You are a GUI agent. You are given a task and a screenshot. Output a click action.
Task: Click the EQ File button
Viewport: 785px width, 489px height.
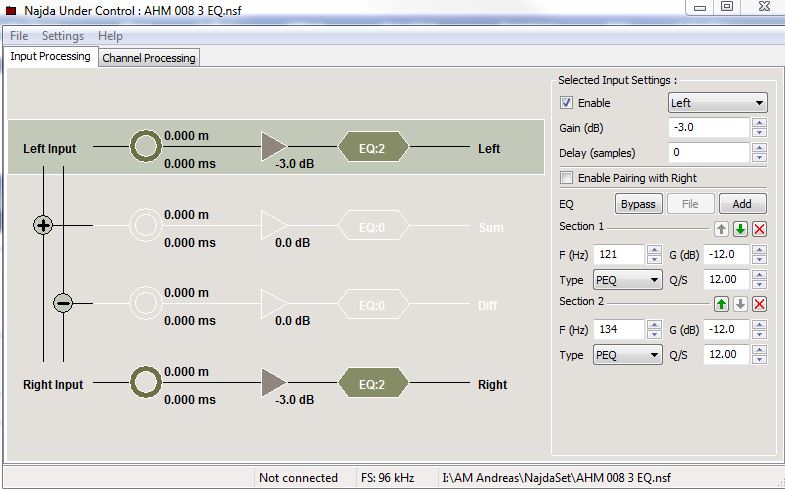click(689, 204)
